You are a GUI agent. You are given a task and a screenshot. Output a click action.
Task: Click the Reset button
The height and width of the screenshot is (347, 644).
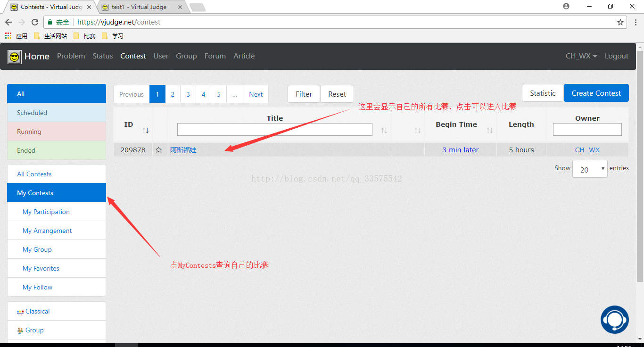337,94
